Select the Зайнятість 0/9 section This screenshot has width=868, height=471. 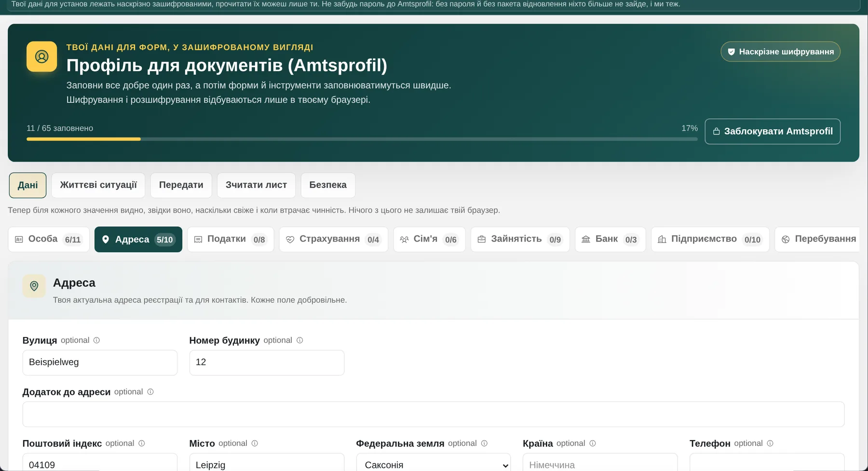[520, 240]
